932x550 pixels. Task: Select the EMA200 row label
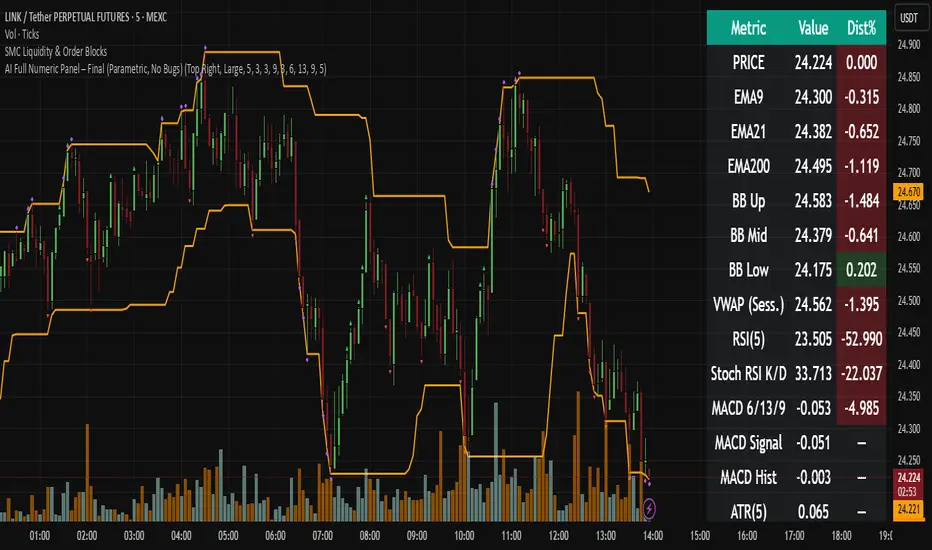(x=749, y=166)
